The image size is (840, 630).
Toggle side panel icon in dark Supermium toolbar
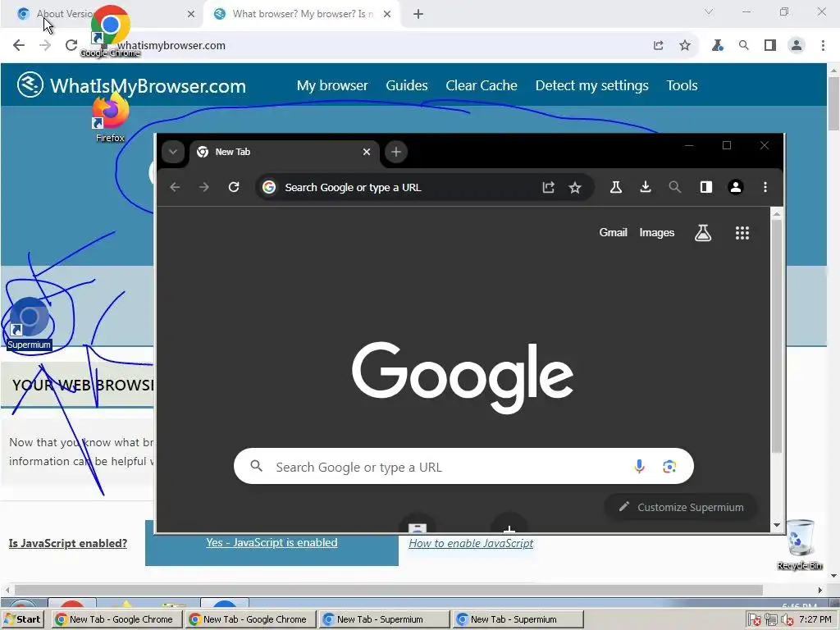click(x=706, y=187)
